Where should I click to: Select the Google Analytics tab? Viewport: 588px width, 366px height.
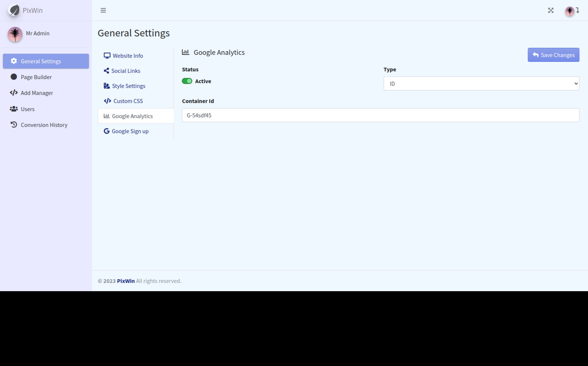pos(136,116)
